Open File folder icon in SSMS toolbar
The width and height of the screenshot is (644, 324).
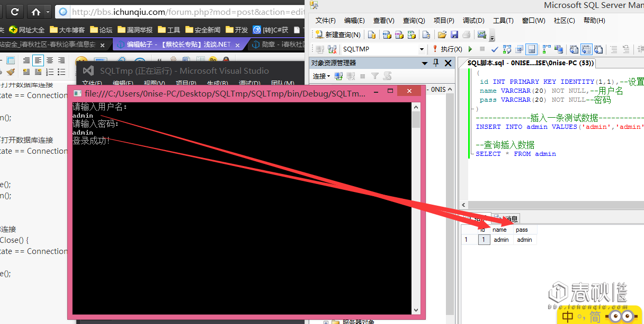[442, 34]
